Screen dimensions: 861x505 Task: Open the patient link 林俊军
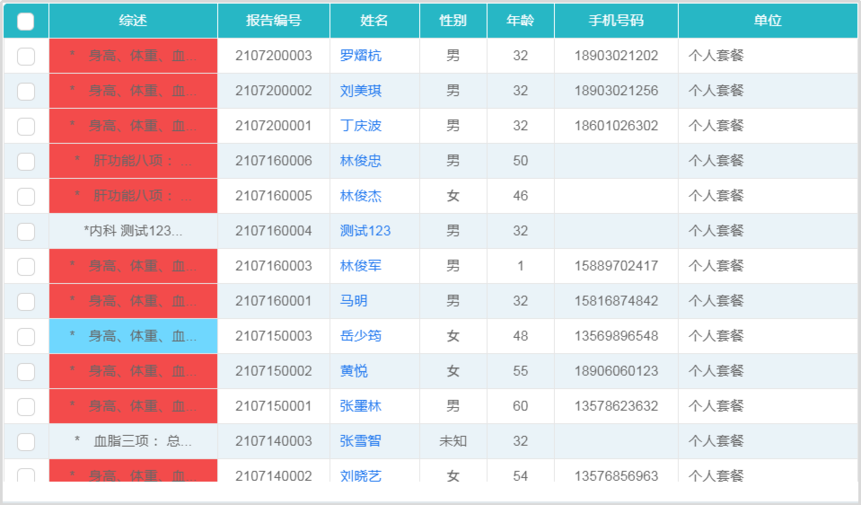tap(360, 266)
